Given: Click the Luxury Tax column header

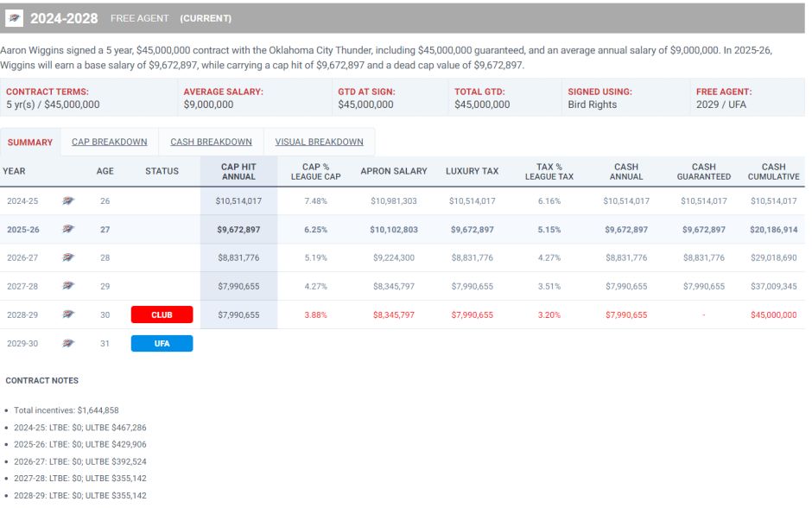Looking at the screenshot, I should [473, 171].
